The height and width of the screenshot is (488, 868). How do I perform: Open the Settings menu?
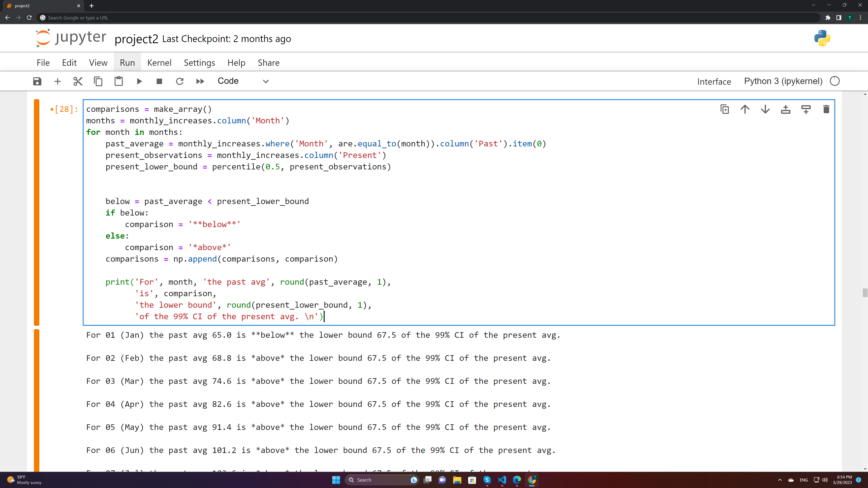click(199, 63)
